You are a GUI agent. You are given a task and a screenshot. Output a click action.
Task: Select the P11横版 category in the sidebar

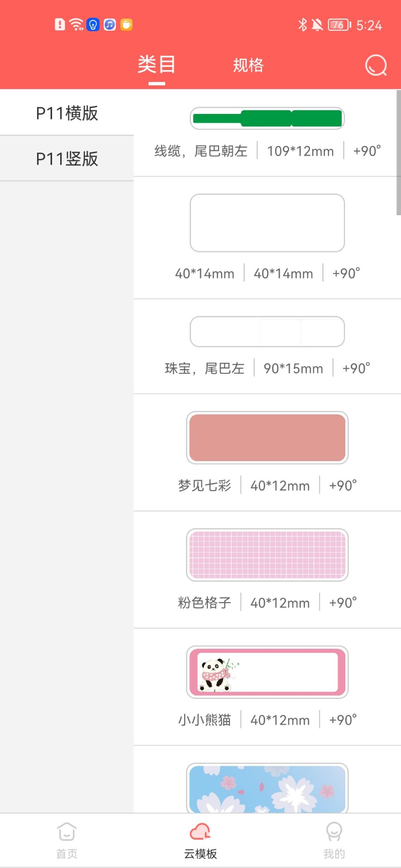coord(67,113)
